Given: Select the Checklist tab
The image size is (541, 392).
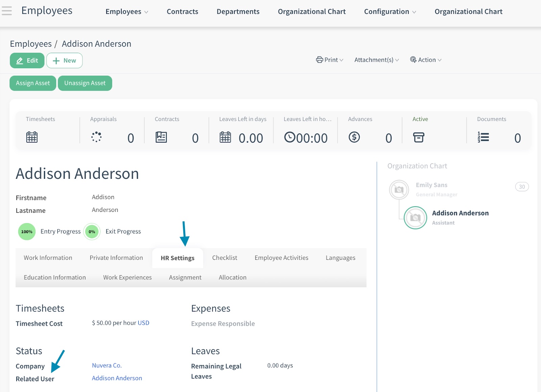Looking at the screenshot, I should (x=225, y=258).
